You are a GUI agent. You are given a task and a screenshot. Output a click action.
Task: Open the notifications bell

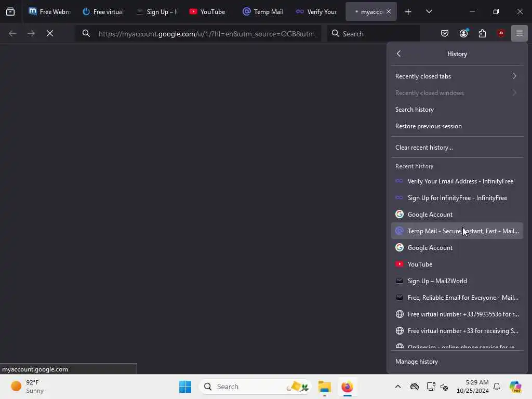[x=496, y=387]
